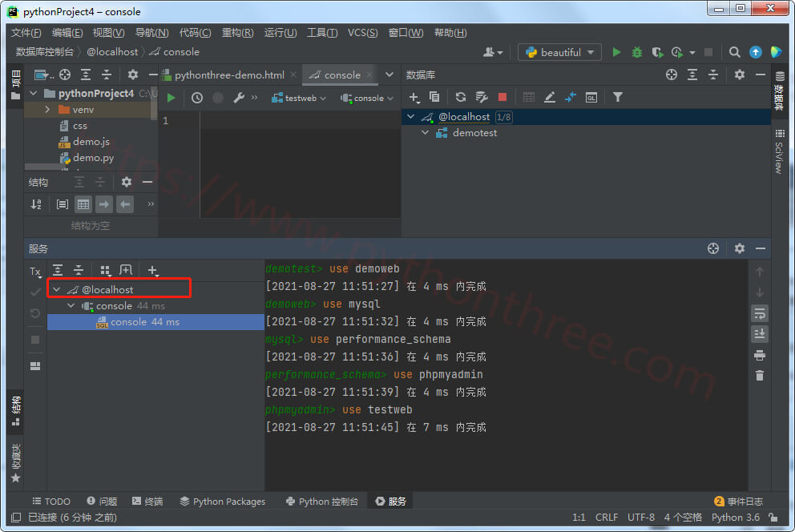Open 事件日志 event log
This screenshot has width=795, height=532.
coord(738,501)
